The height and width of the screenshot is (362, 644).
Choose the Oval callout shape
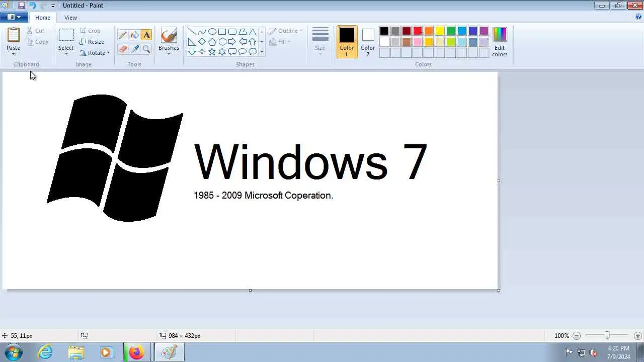[242, 52]
